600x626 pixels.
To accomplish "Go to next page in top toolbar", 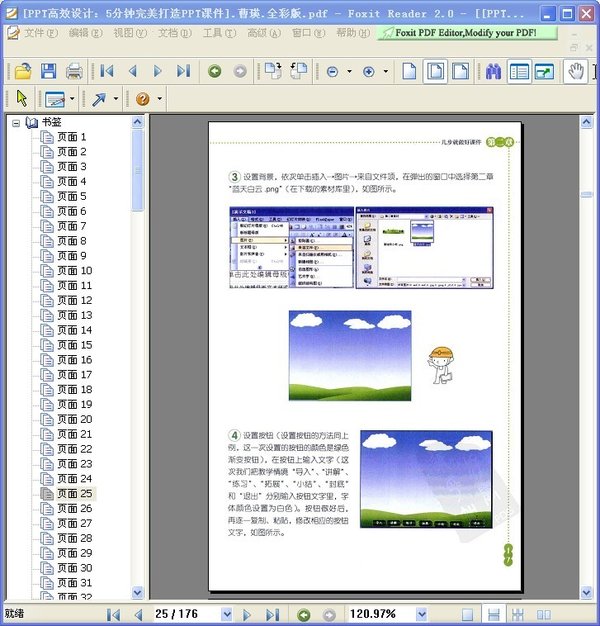I will click(x=158, y=71).
